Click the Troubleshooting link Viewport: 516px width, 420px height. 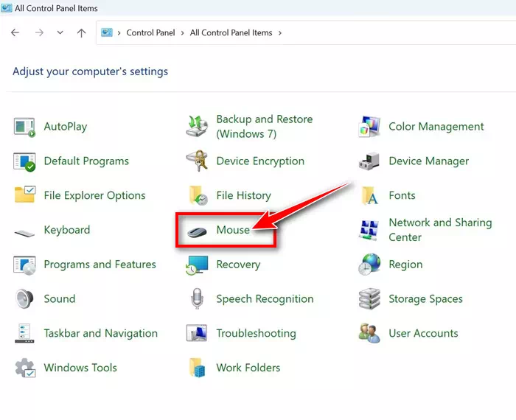256,333
